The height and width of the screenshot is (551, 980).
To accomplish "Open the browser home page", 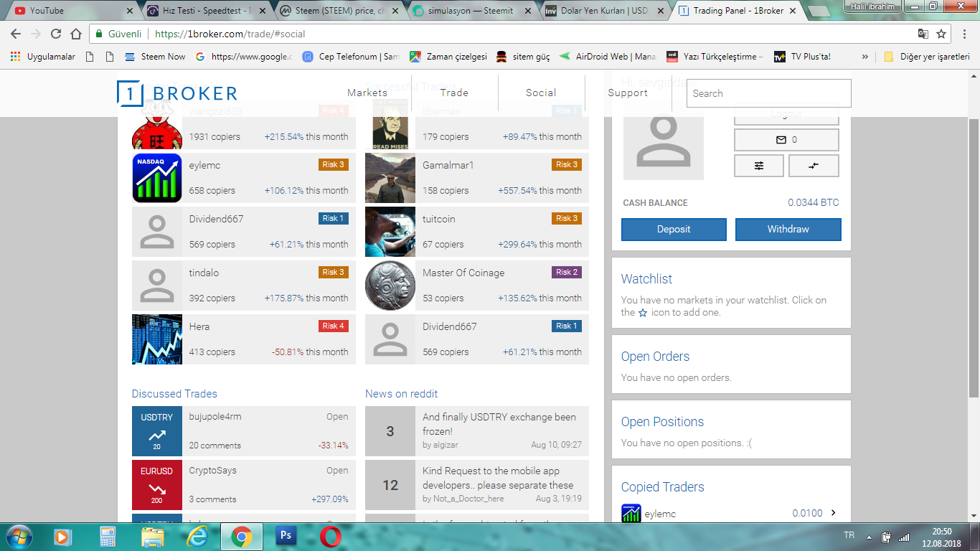I will tap(76, 34).
